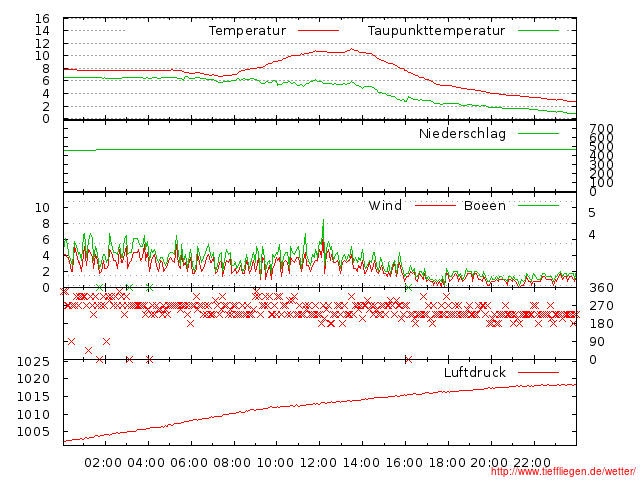This screenshot has height=480, width=640.
Task: Click the 1010 pressure axis value
Action: point(33,415)
